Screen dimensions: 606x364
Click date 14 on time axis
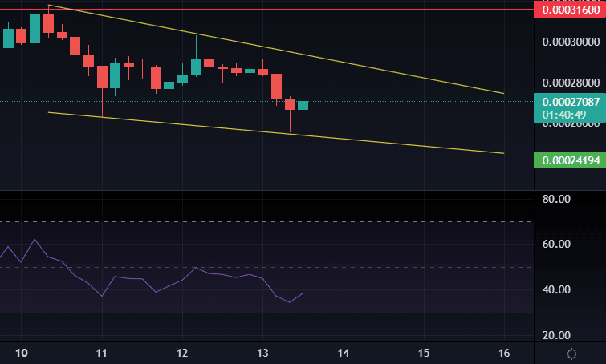344,353
